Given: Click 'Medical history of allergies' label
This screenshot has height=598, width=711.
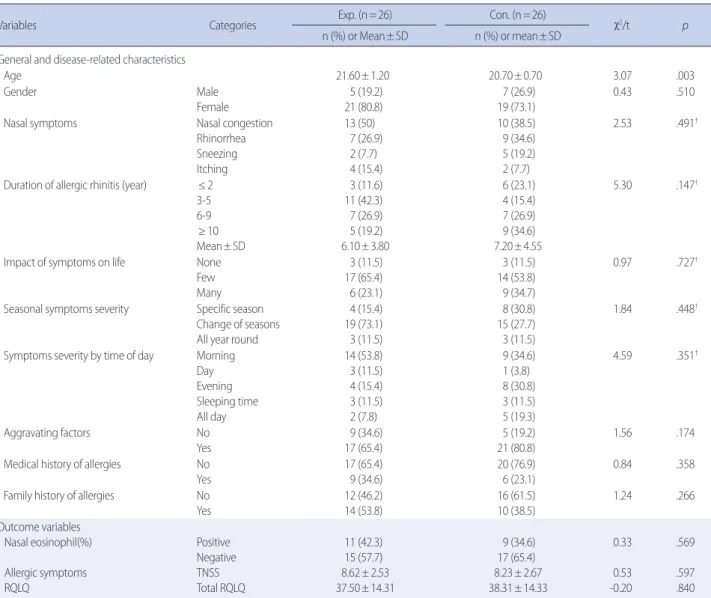Looking at the screenshot, I should (x=63, y=464).
